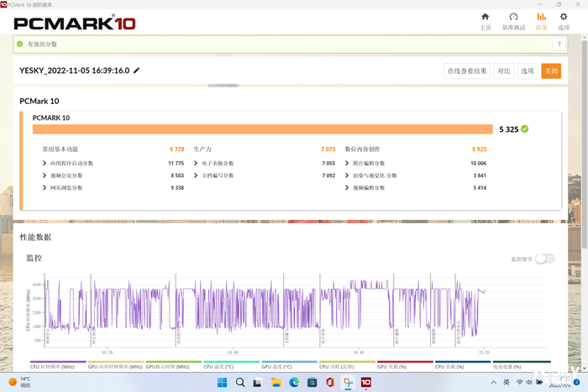The height and width of the screenshot is (392, 588).
Task: Show hidden tray icons chevron
Action: (494, 382)
